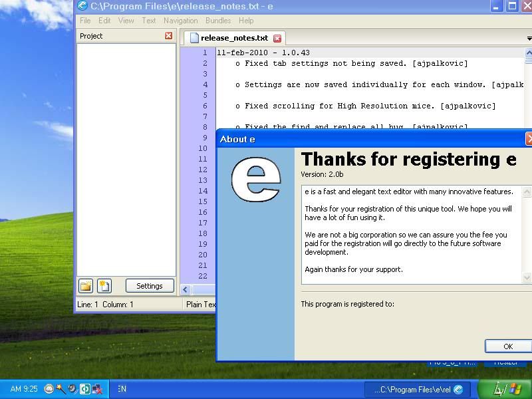The width and height of the screenshot is (532, 399).
Task: Click line number 14 in the gutter
Action: pyautogui.click(x=203, y=191)
